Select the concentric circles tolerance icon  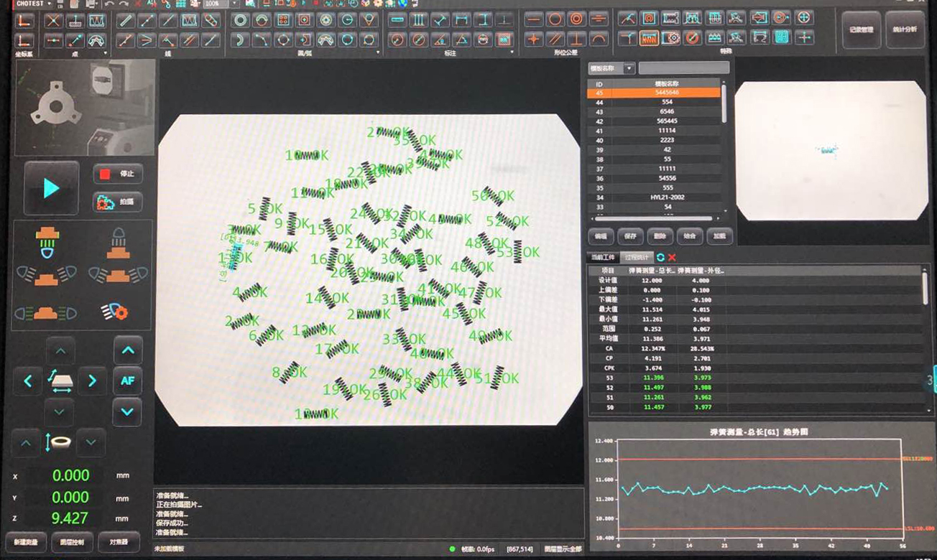[x=576, y=19]
